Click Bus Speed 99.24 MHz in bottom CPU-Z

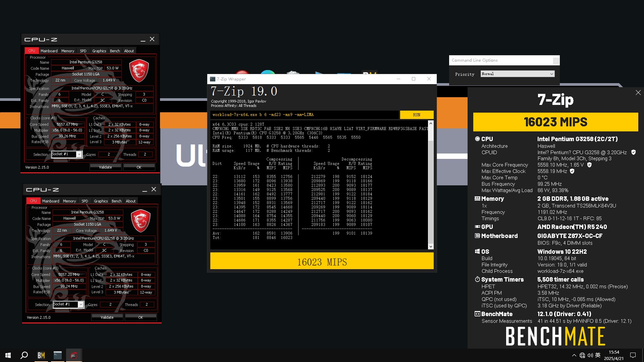point(69,286)
